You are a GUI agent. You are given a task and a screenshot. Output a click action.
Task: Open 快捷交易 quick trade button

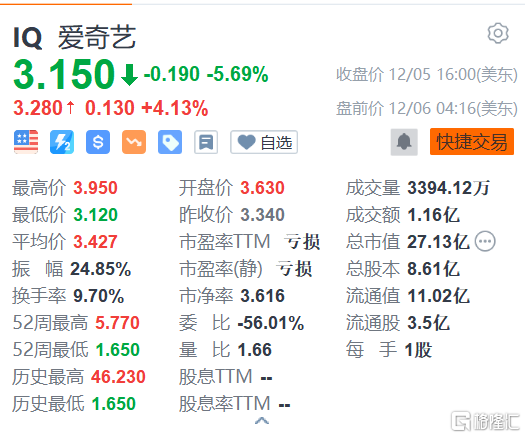tap(472, 142)
